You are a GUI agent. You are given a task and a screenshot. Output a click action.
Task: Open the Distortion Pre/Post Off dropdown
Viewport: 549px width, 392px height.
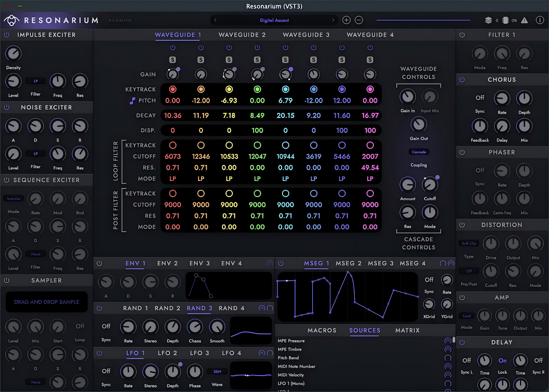(469, 271)
